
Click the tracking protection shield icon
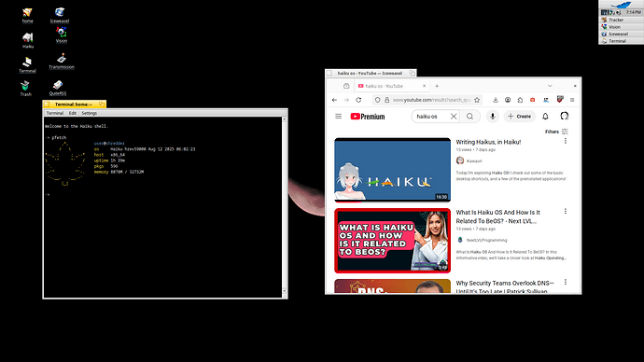tap(377, 100)
